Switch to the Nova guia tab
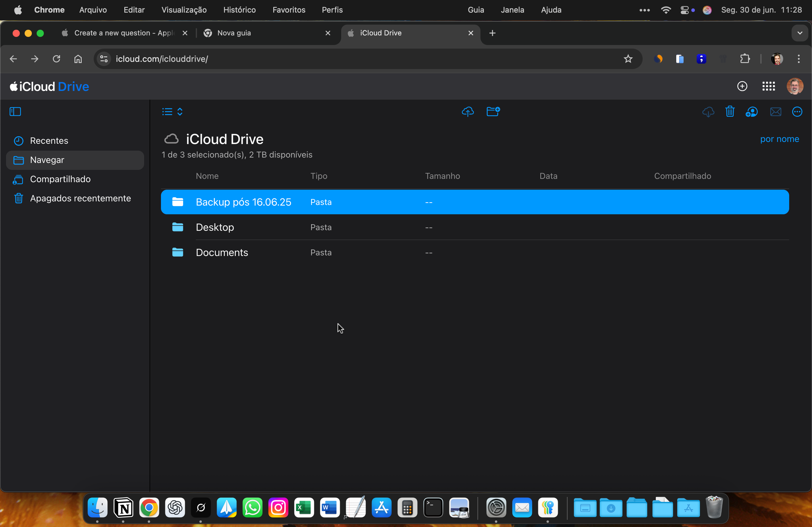 tap(234, 33)
